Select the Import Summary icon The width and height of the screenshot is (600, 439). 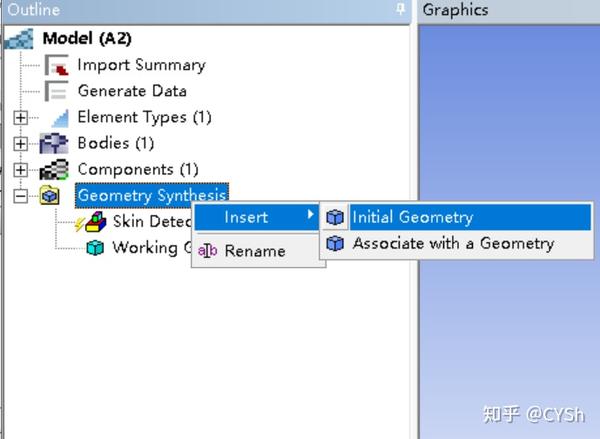pos(56,65)
